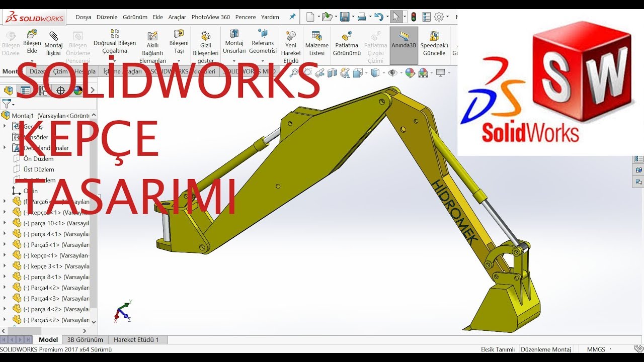Click the Referans Geometrisi tool
The width and height of the screenshot is (644, 362).
263,42
